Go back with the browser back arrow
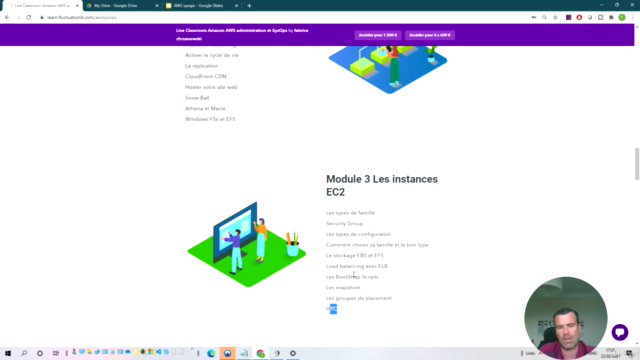 tap(7, 18)
